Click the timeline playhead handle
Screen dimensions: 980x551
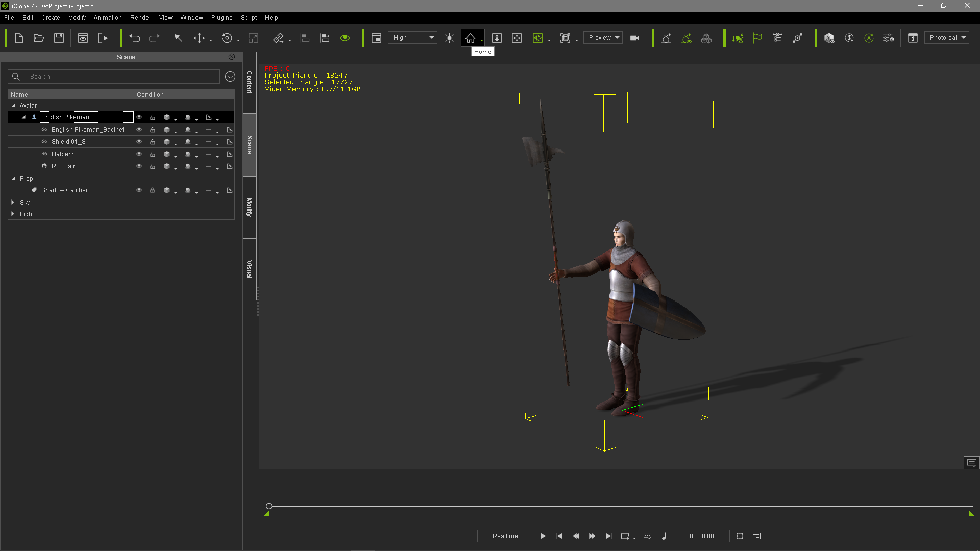[269, 506]
